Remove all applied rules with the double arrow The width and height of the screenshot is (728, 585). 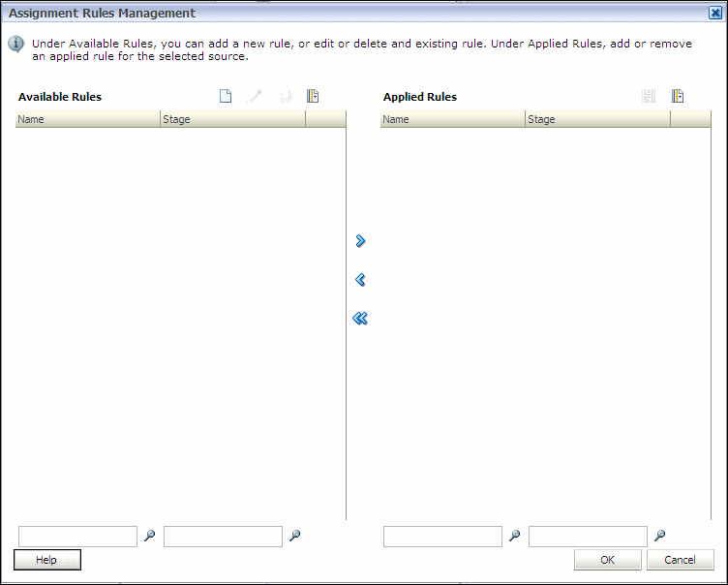click(360, 319)
